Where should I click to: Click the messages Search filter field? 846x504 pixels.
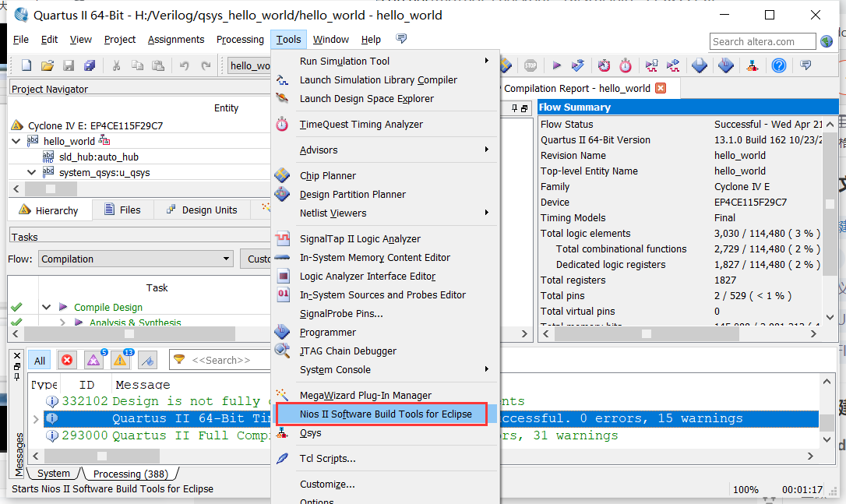(x=221, y=360)
